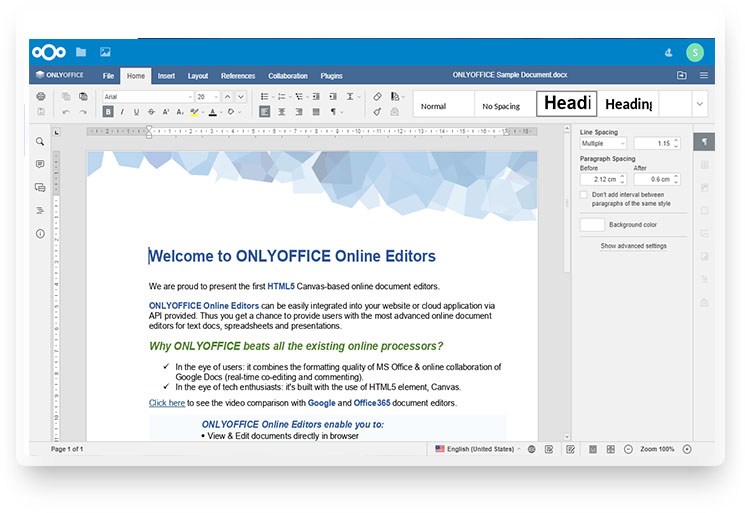Click the Print document icon
The image size is (745, 513).
tap(41, 96)
